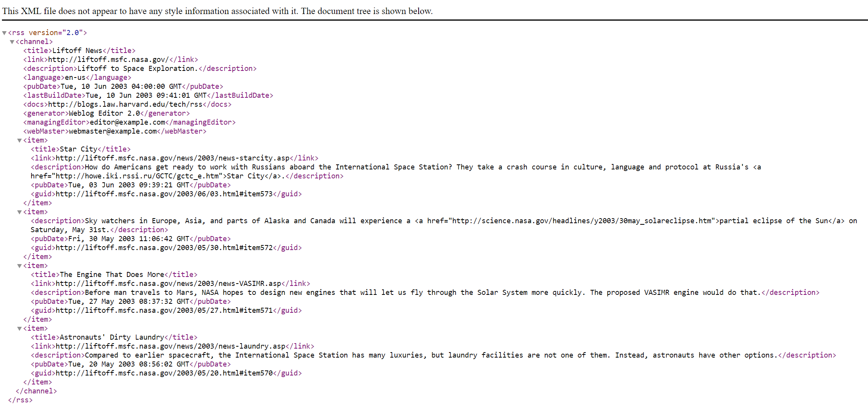This screenshot has width=868, height=409.
Task: Collapse the partial eclipse item node
Action: click(x=19, y=212)
